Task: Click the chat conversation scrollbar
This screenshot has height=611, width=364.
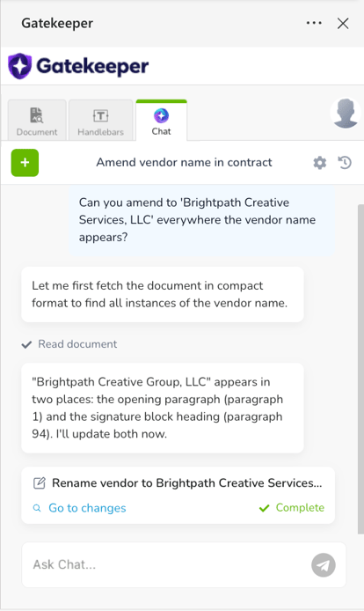Action: pyautogui.click(x=360, y=368)
